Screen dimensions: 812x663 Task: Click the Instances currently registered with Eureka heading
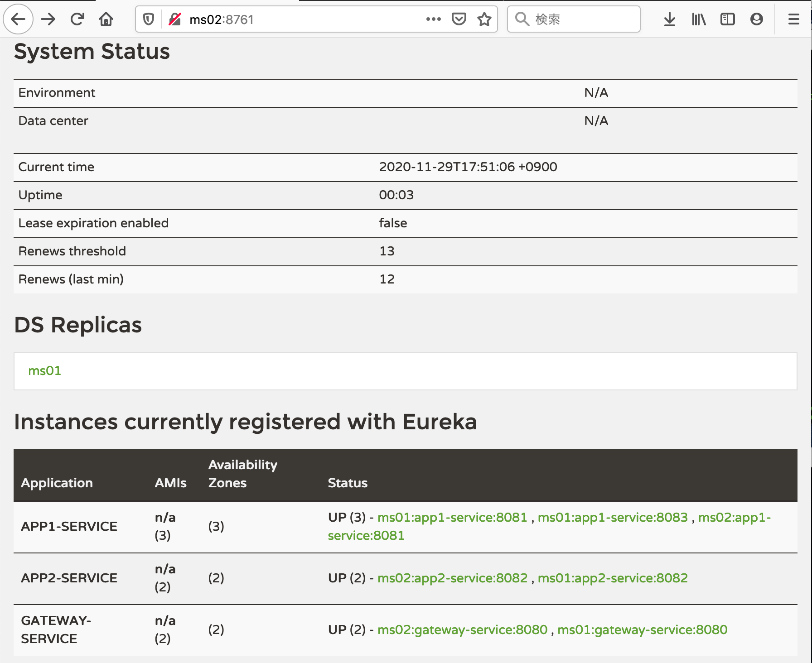click(x=246, y=422)
